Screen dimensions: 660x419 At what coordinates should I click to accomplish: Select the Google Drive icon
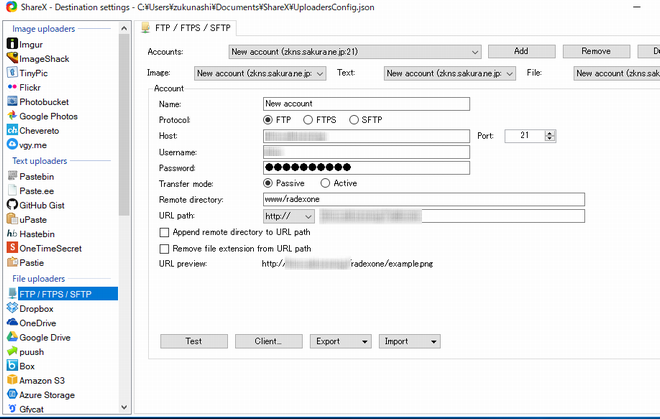point(12,336)
